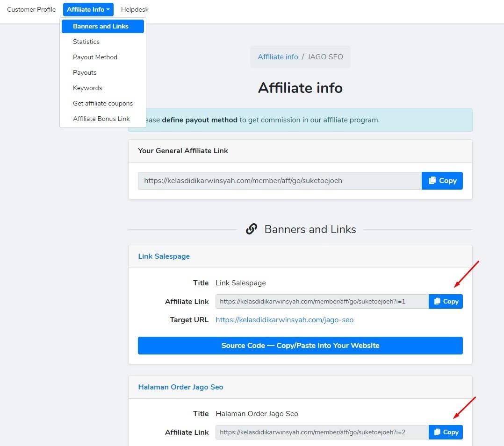Click the JAGO SEO breadcrumb text
This screenshot has height=446, width=504.
pyautogui.click(x=325, y=57)
